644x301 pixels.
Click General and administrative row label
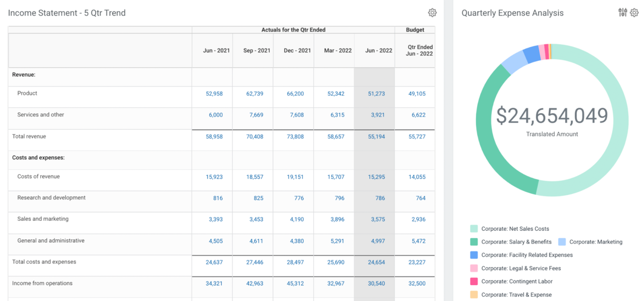point(51,241)
